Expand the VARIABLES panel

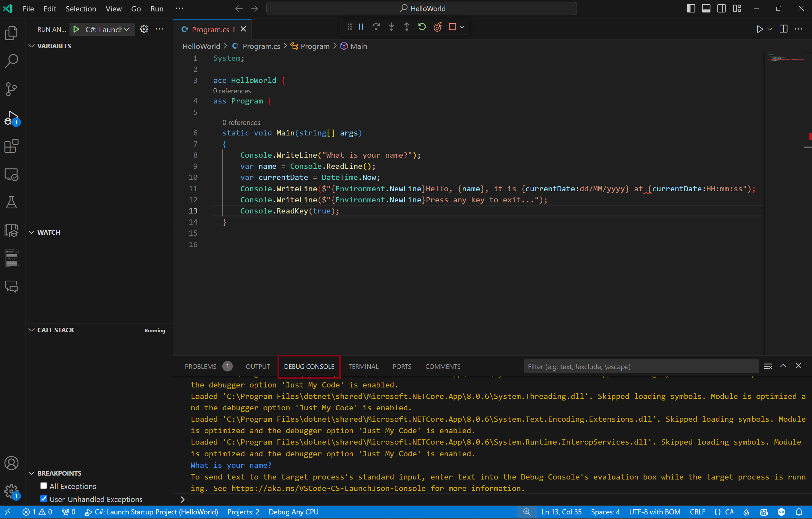33,46
